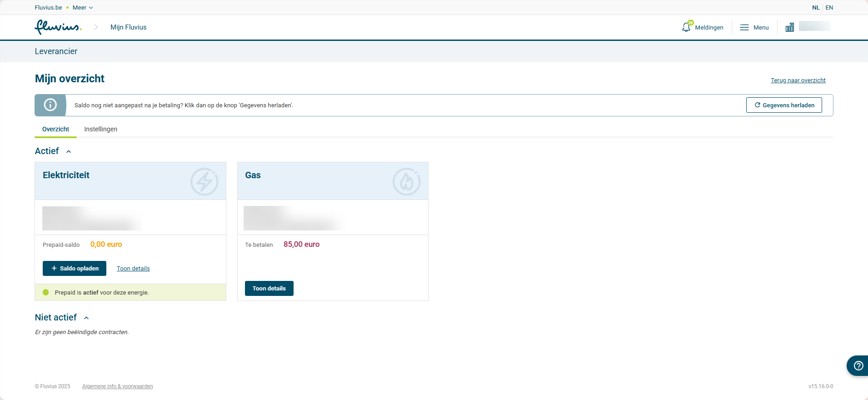Switch to the Instellingen tab
The width and height of the screenshot is (868, 400).
[100, 129]
